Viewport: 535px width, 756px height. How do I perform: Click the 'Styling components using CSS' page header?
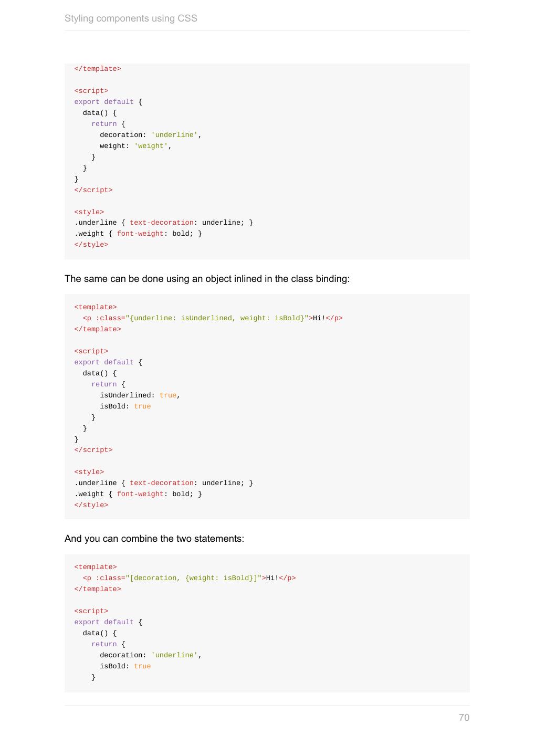(131, 18)
